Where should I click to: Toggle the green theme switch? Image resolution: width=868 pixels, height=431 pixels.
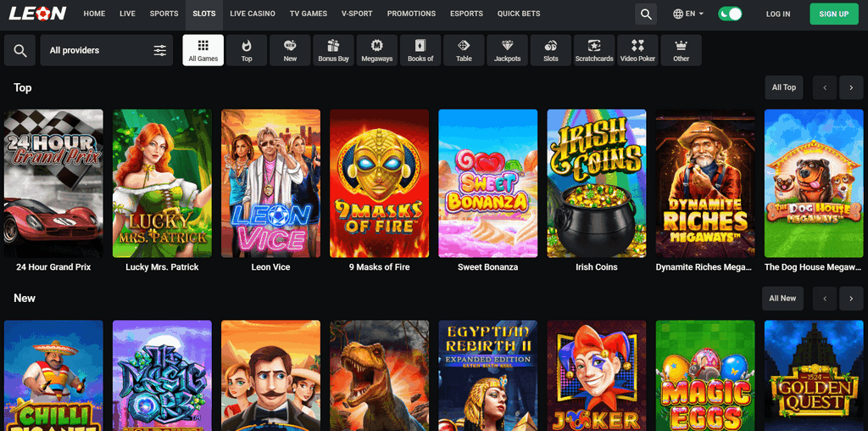pos(729,14)
